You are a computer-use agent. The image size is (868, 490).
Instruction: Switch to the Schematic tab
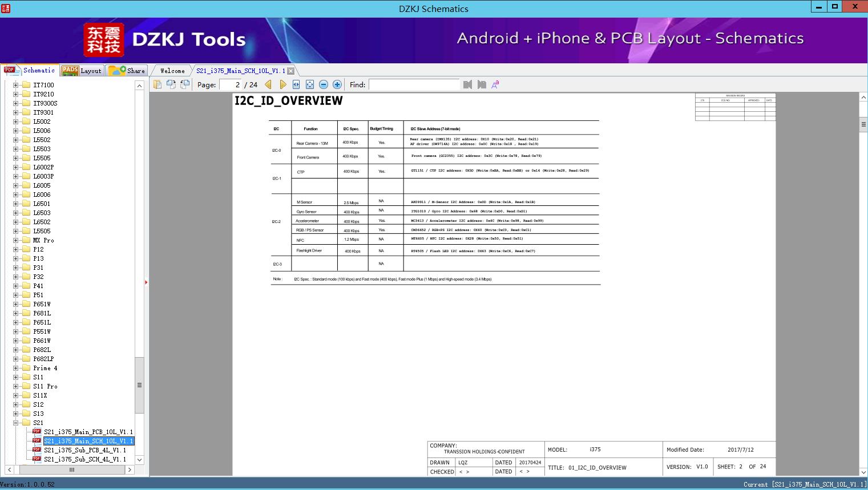(30, 70)
